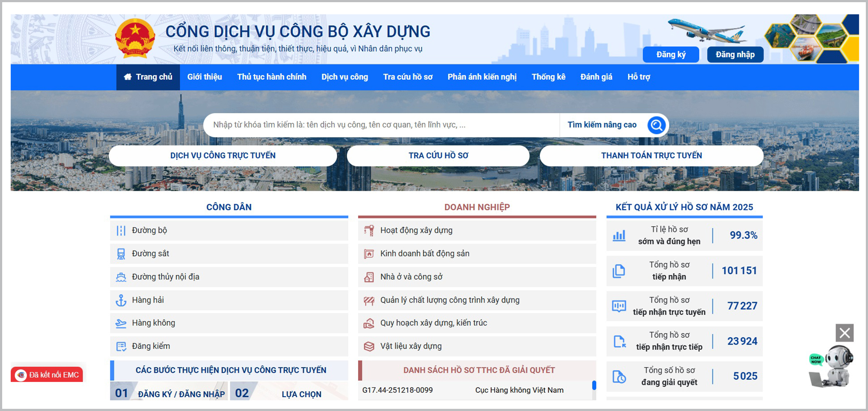The image size is (868, 411).
Task: Click the Đường sắt train icon
Action: [x=121, y=253]
